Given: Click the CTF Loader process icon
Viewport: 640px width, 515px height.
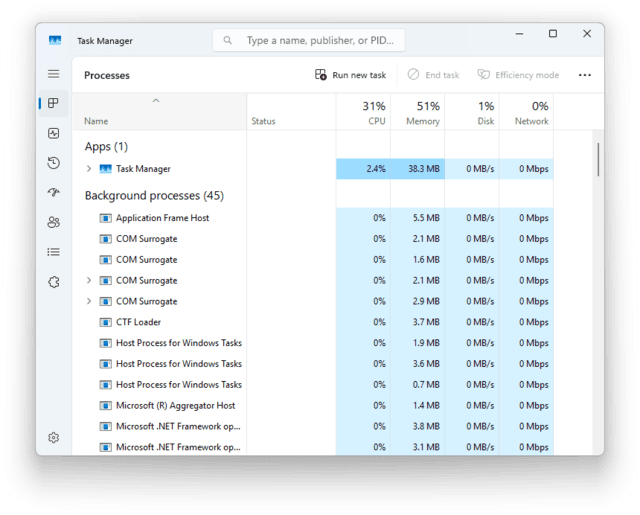Looking at the screenshot, I should (105, 322).
